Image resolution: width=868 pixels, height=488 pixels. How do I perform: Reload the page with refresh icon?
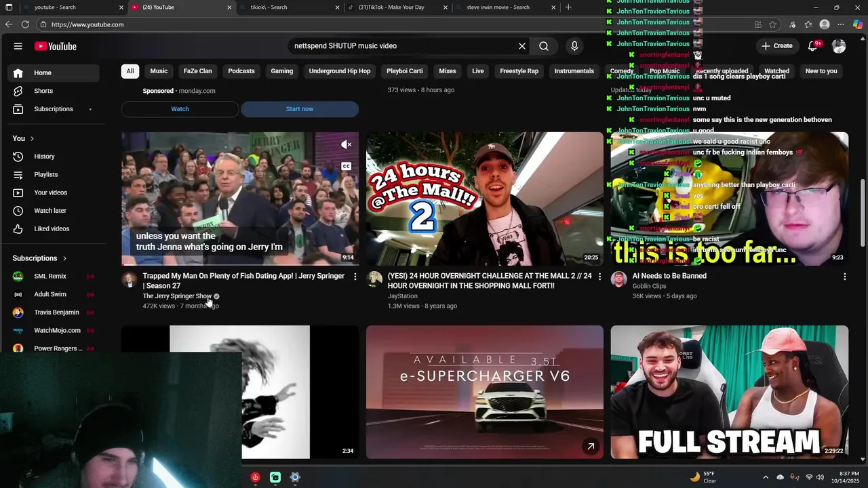[x=25, y=24]
